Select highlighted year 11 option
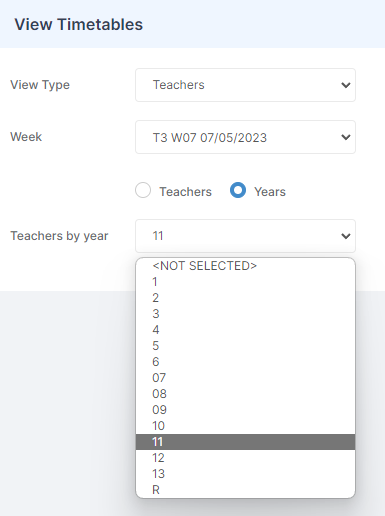 pos(245,442)
